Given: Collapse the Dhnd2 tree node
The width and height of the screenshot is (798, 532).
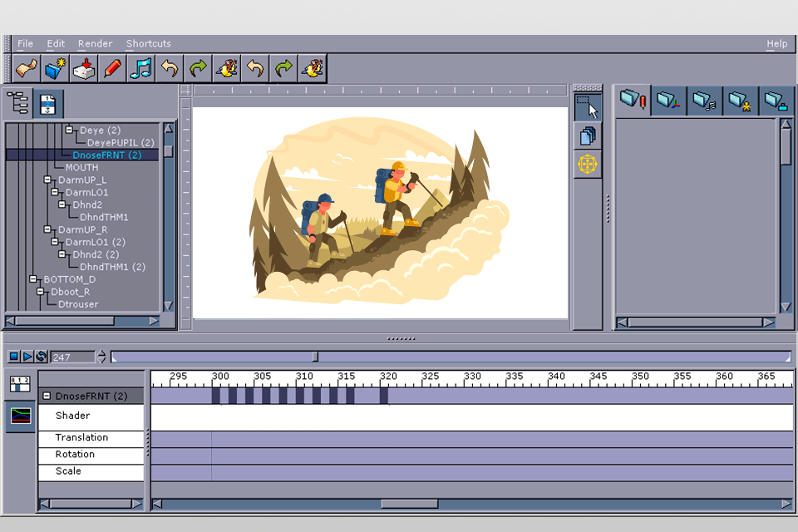Looking at the screenshot, I should click(62, 204).
